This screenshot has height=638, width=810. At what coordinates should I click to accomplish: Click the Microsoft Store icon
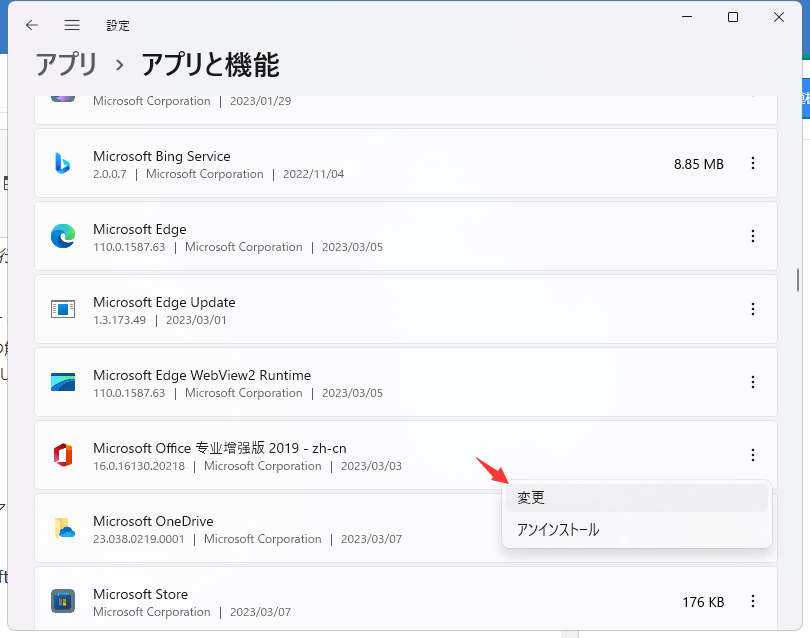62,601
